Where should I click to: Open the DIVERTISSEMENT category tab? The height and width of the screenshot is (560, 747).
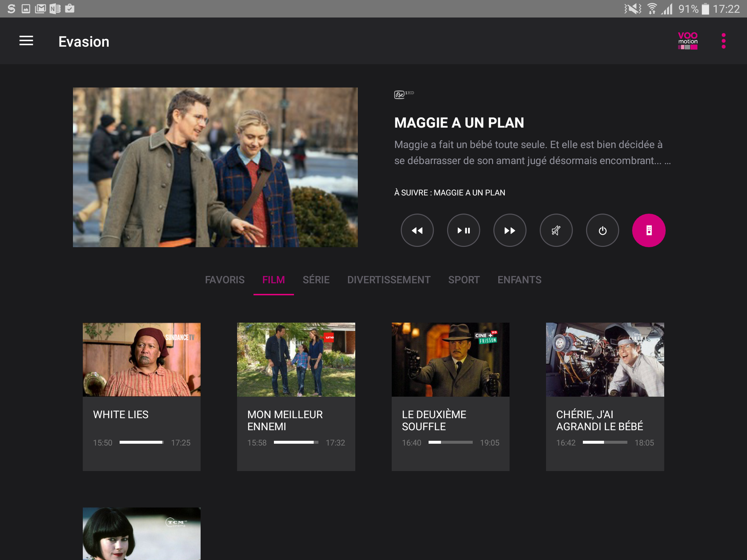coord(389,280)
